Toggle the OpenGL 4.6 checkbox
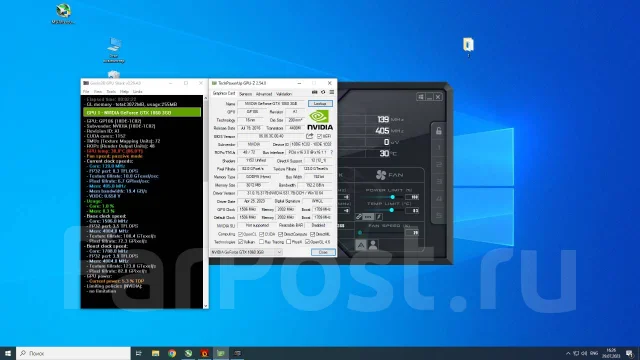This screenshot has width=640, height=360. point(307,242)
